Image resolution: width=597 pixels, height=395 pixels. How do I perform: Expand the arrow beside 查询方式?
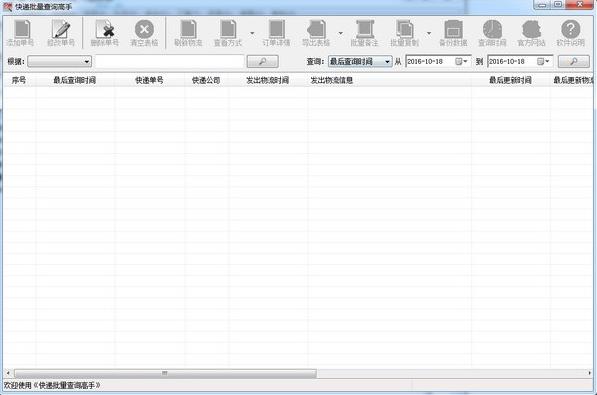(252, 34)
